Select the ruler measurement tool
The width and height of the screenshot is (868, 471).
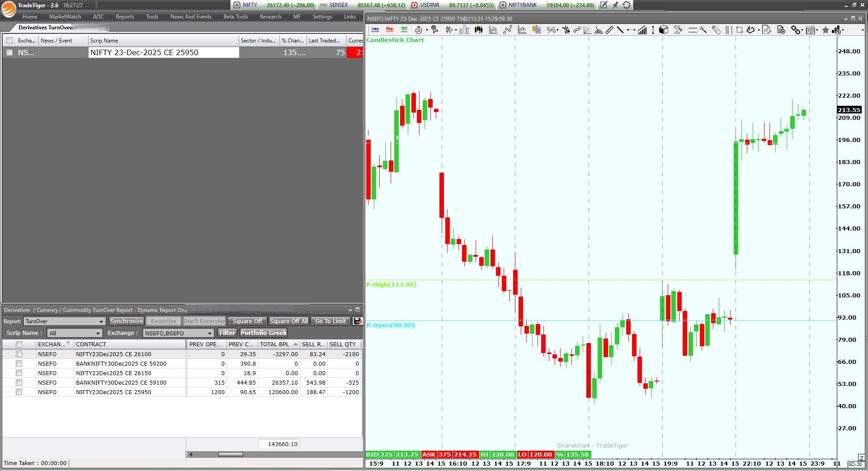pyautogui.click(x=609, y=30)
